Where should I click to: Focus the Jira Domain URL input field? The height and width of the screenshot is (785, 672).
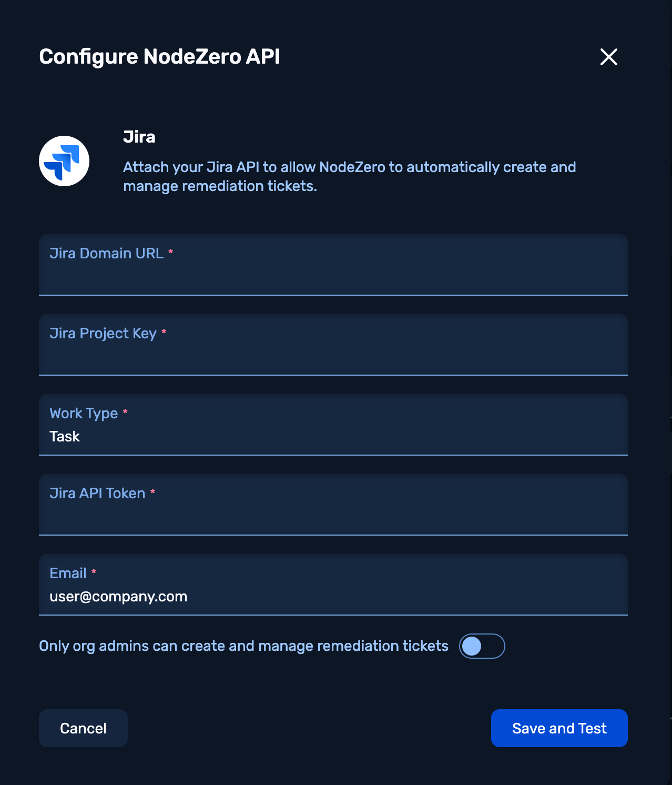[x=333, y=276]
